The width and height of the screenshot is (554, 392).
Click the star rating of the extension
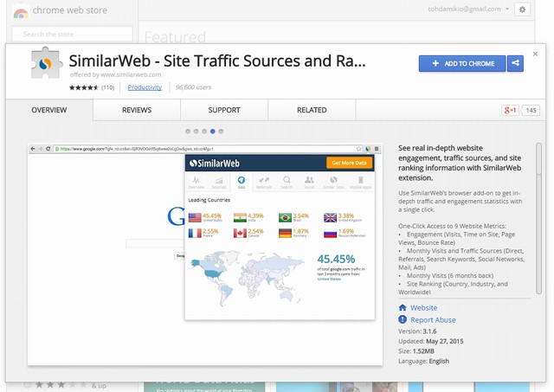point(84,87)
